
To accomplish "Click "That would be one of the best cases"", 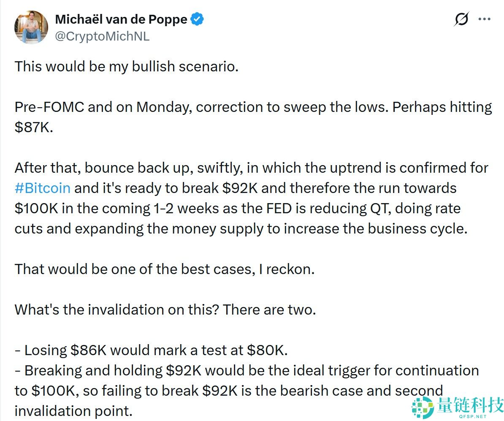I will coord(165,269).
